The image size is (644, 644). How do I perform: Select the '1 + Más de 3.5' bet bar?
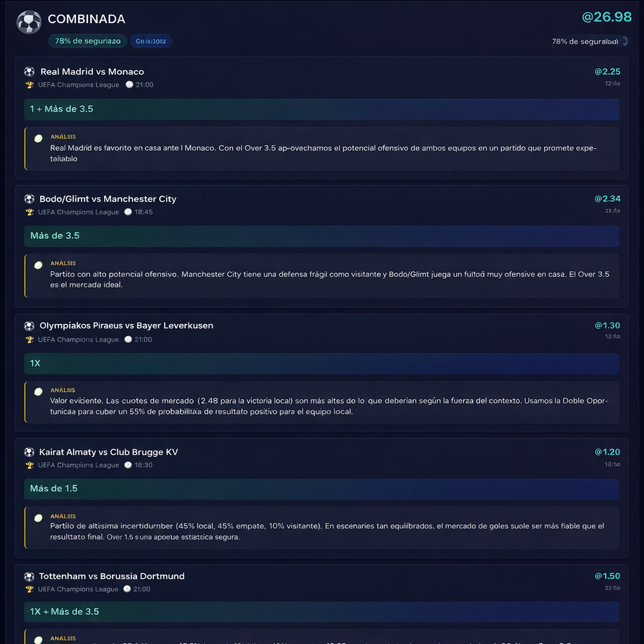point(321,109)
